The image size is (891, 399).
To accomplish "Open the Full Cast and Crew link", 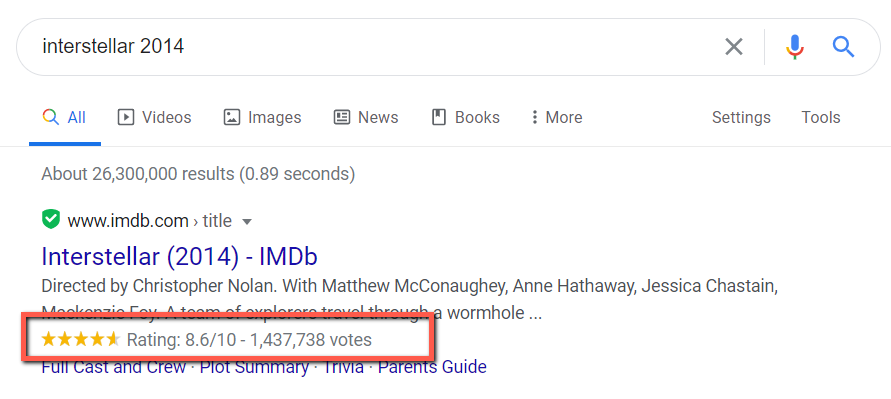I will point(114,367).
